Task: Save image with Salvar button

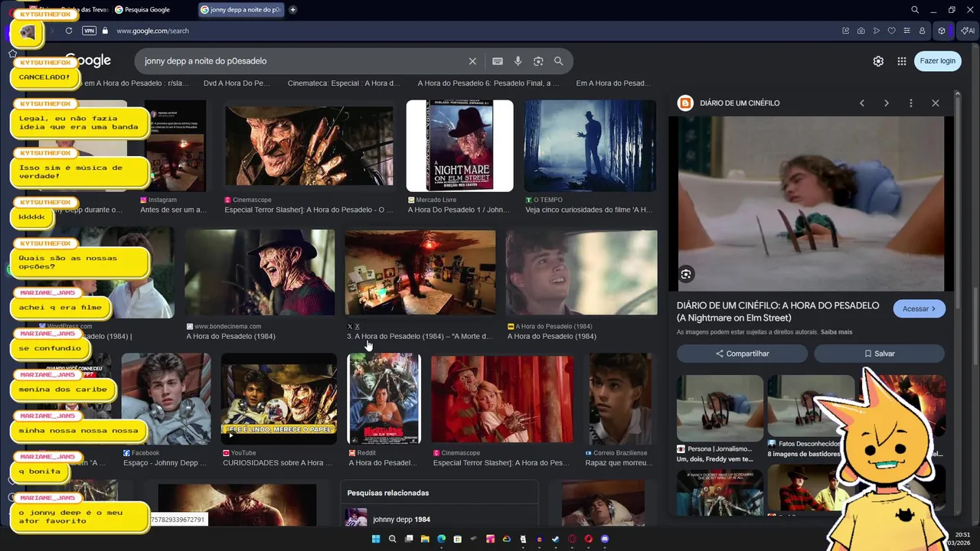Action: (879, 354)
